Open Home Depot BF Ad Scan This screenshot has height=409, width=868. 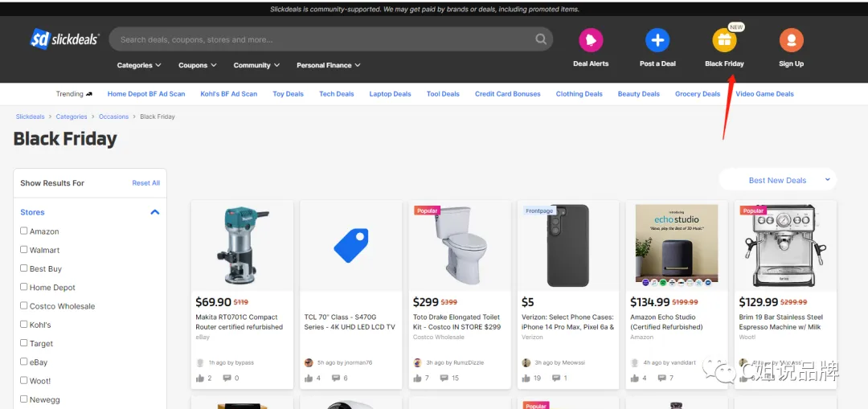(146, 94)
